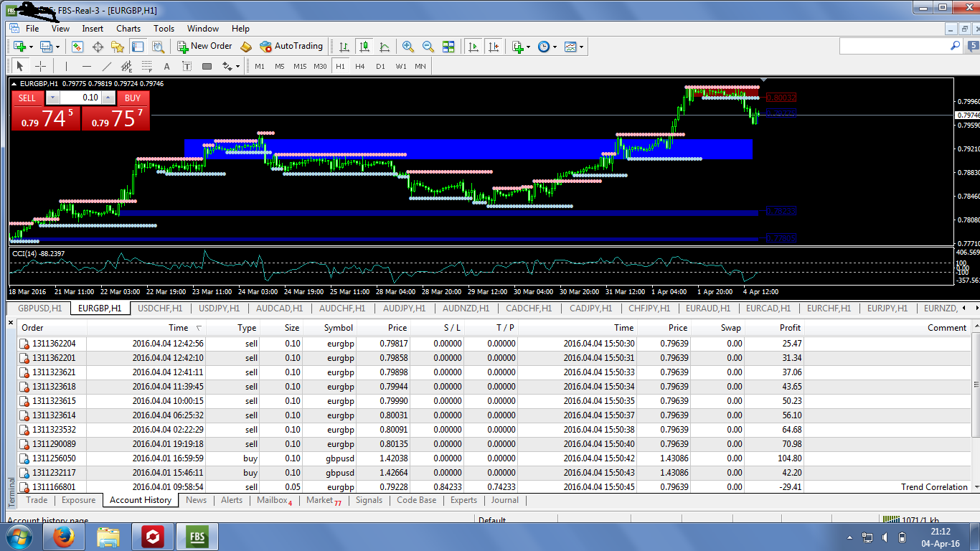980x551 pixels.
Task: Click the zoom out magnifier icon
Action: point(428,47)
